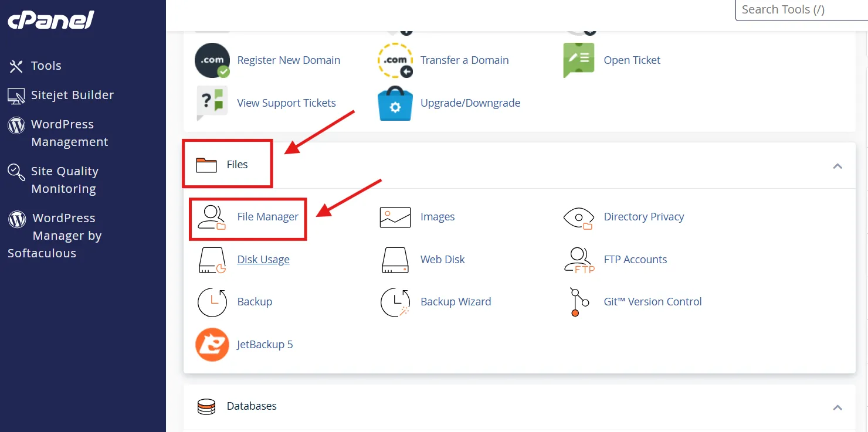Click the Git Version Control icon

click(x=576, y=302)
